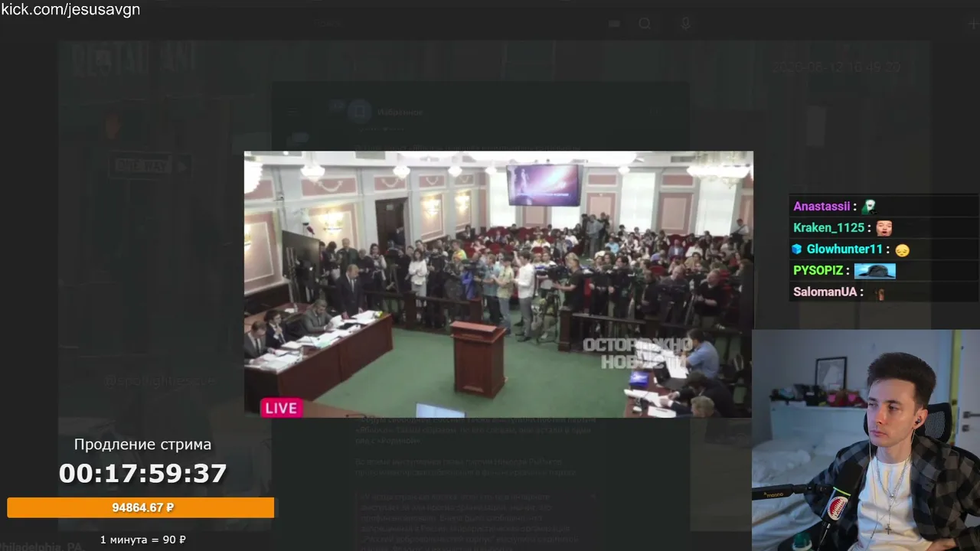This screenshot has width=980, height=551.
Task: Click the 94864.67 ₽ donation amount
Action: coord(143,507)
